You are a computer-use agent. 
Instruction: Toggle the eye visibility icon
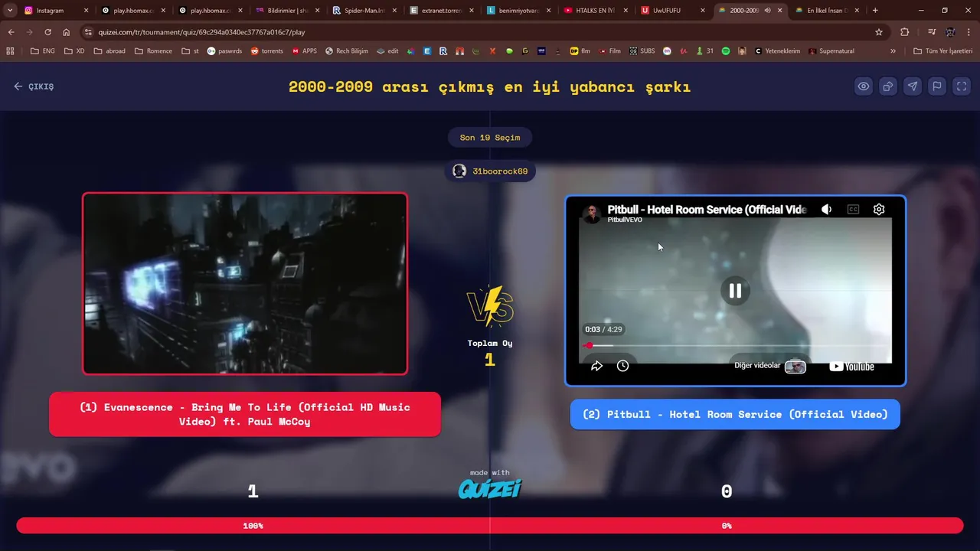(x=864, y=86)
